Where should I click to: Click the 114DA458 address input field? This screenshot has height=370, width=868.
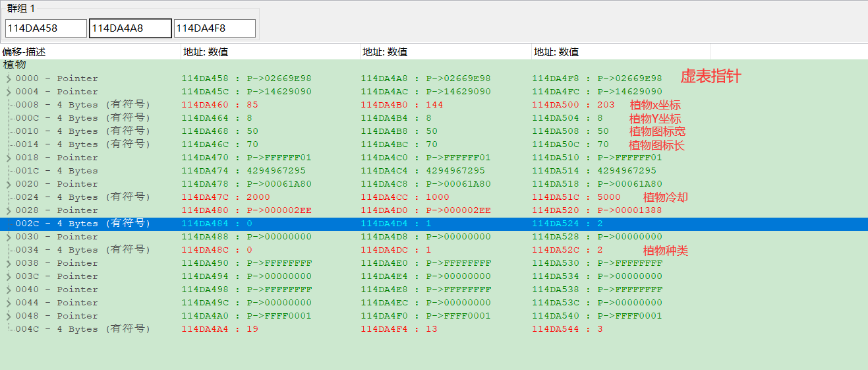pos(45,28)
